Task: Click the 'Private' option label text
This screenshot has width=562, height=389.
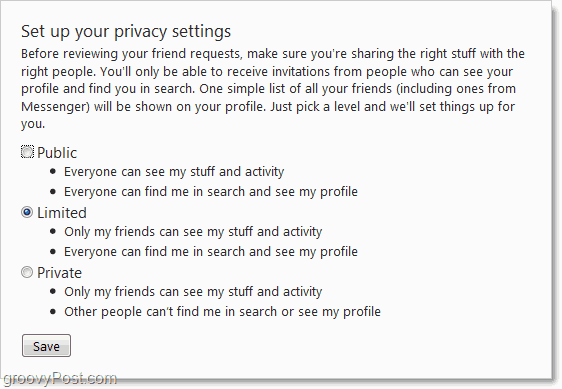Action: pos(59,273)
